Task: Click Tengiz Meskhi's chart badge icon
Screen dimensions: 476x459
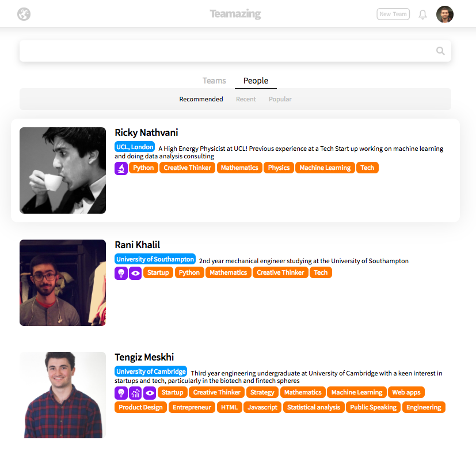Action: point(135,393)
